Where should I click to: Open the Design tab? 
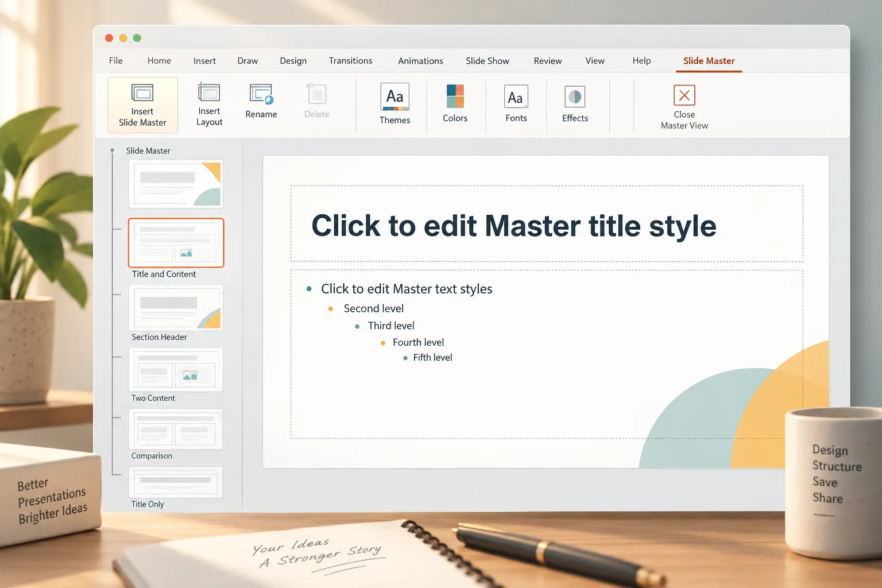click(293, 61)
